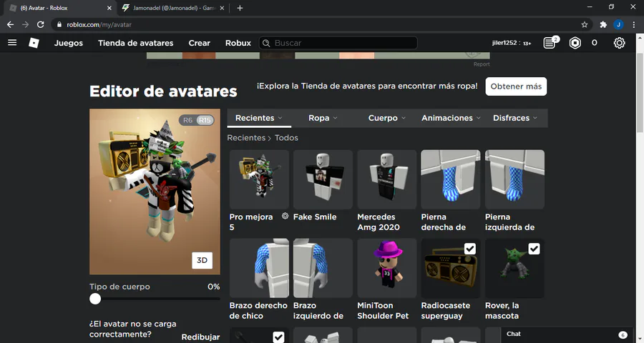Uncheck Rover, la mascota item checkbox
The width and height of the screenshot is (644, 343).
534,249
